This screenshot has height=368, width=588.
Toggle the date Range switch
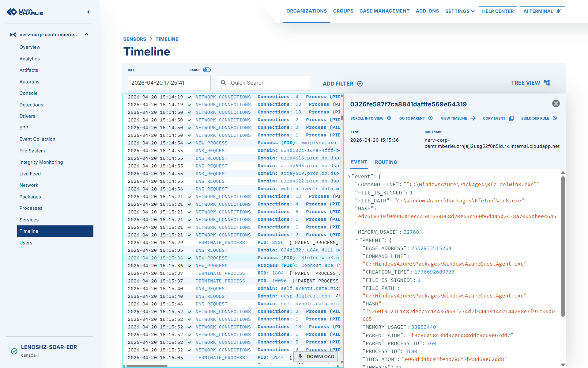click(207, 70)
